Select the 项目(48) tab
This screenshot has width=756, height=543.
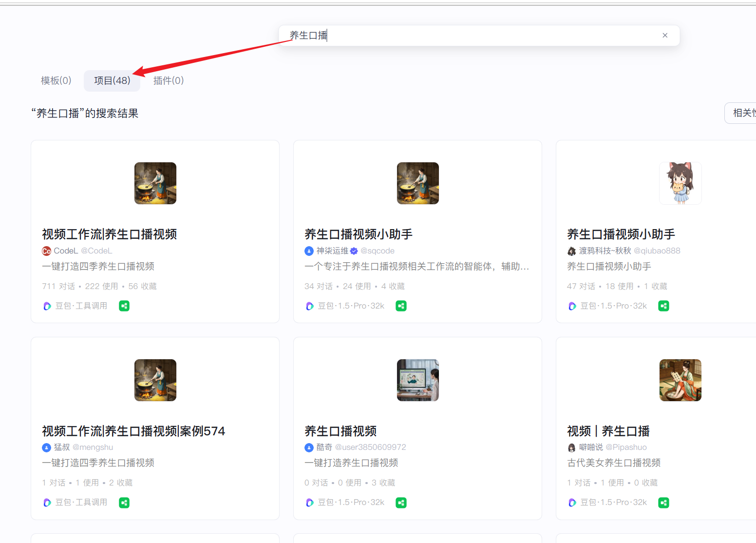[112, 80]
